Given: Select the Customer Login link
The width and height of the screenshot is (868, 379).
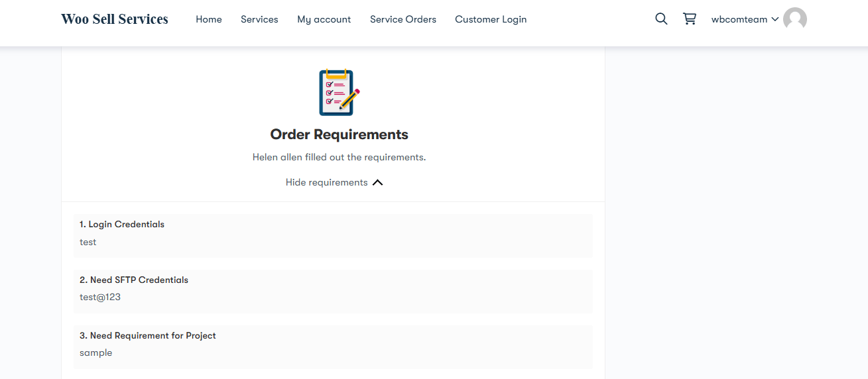Looking at the screenshot, I should (490, 19).
